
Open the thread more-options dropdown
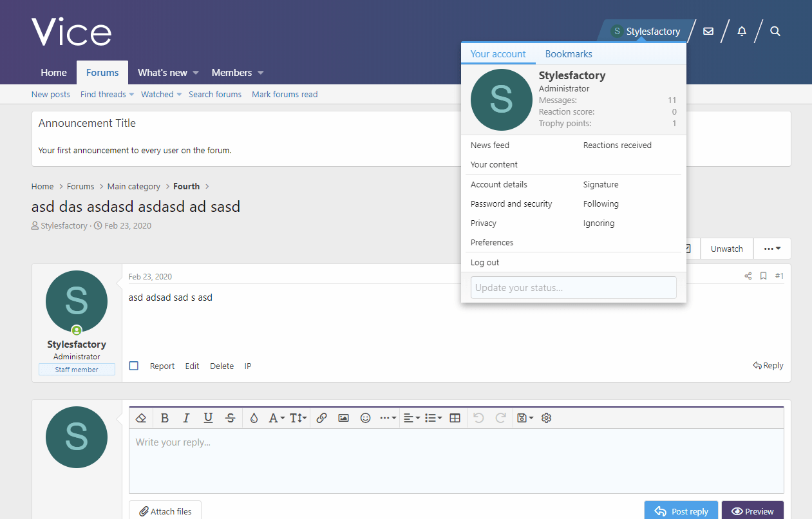(x=772, y=249)
